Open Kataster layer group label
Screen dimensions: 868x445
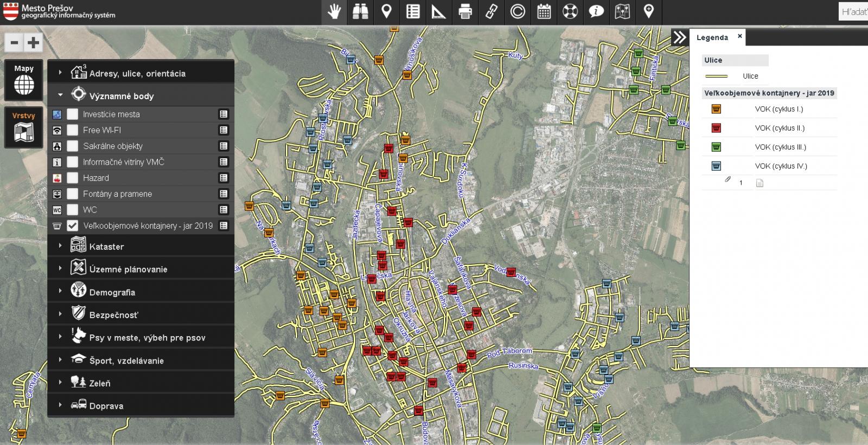(x=106, y=247)
